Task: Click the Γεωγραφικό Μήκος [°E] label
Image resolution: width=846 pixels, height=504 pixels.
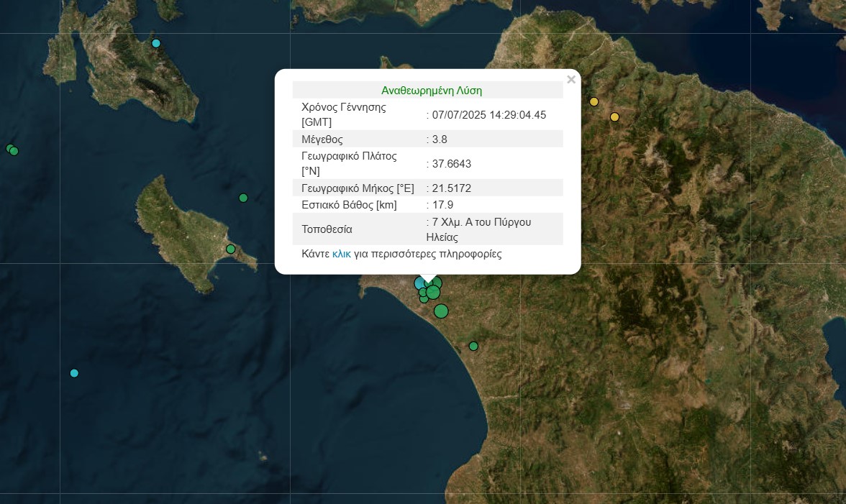Action: tap(358, 188)
